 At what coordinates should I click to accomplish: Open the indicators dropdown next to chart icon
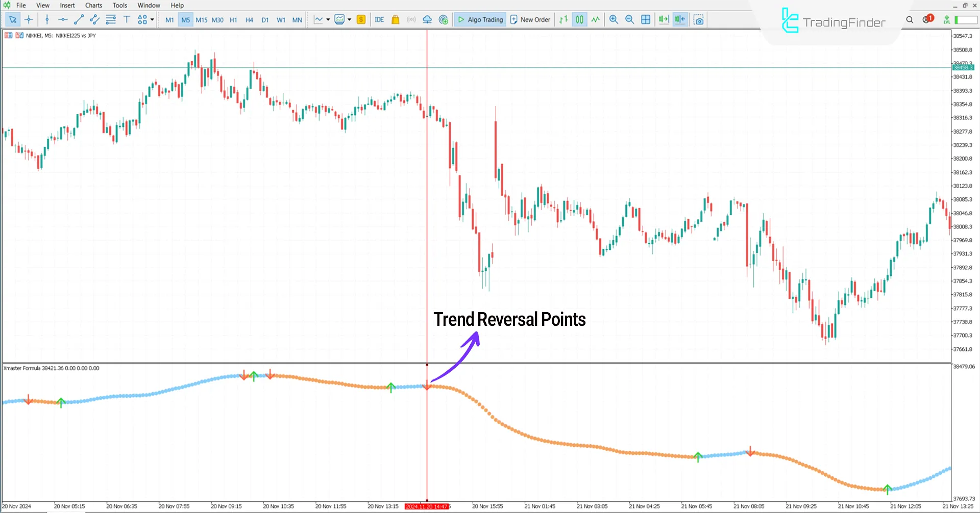(350, 19)
